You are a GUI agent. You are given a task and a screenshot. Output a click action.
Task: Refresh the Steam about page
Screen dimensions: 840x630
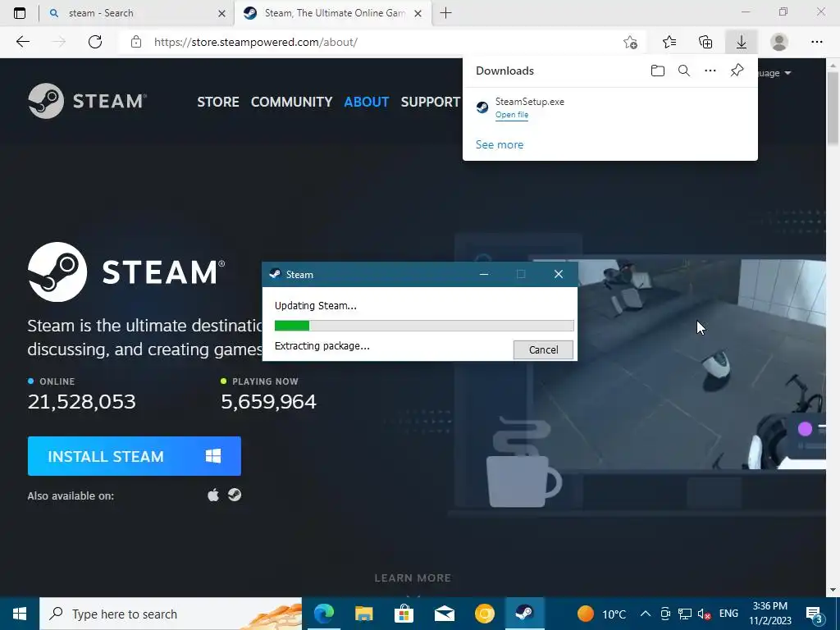[x=95, y=42]
